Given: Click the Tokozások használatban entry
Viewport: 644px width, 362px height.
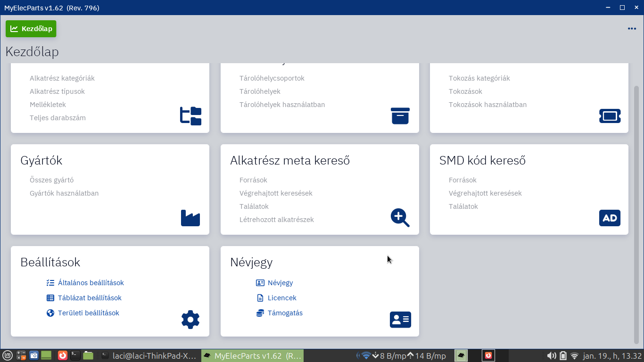Looking at the screenshot, I should [487, 105].
